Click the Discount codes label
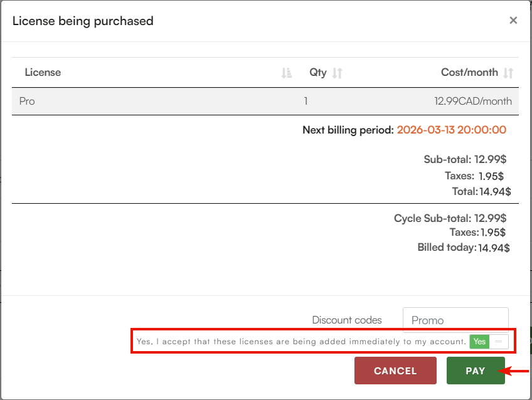Screen dimensions: 532x400 point(347,320)
